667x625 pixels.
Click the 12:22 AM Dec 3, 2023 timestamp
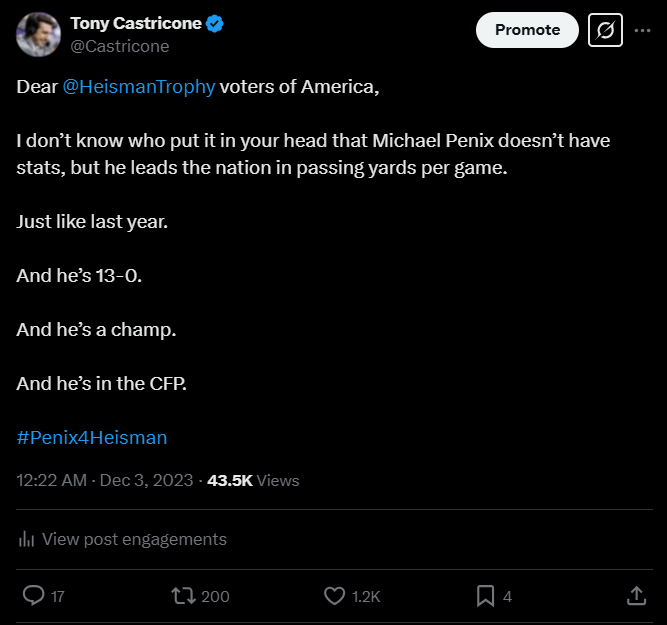click(x=105, y=480)
